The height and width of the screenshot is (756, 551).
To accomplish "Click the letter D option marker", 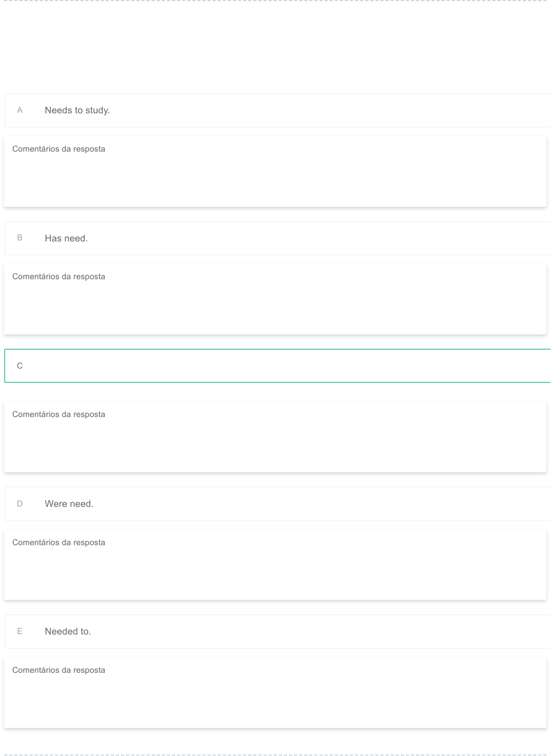I will coord(20,504).
